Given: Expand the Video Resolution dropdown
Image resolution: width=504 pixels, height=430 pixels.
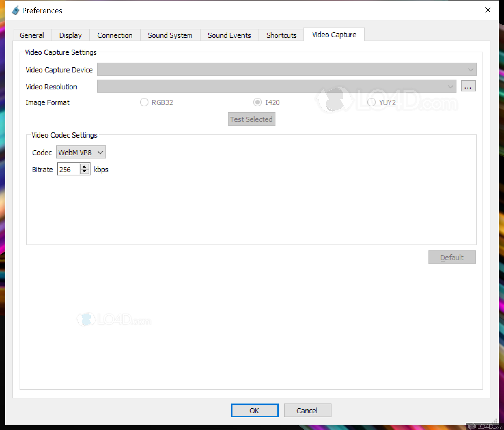Looking at the screenshot, I should [x=276, y=87].
